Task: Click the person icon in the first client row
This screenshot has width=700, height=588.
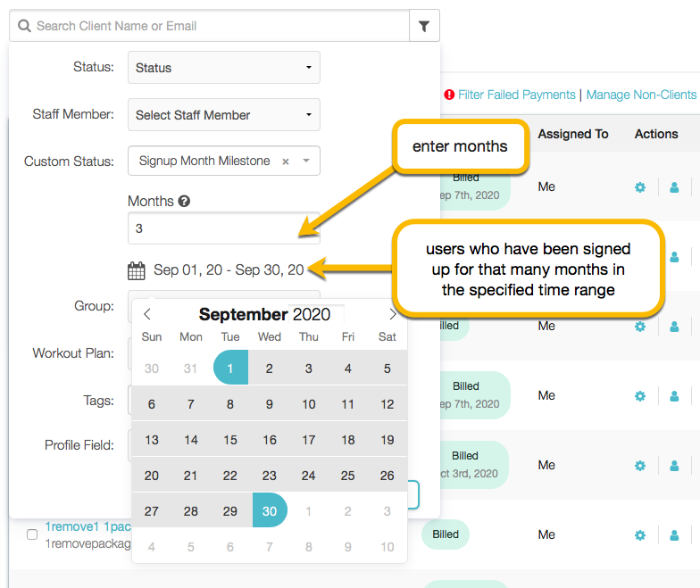Action: click(x=674, y=187)
